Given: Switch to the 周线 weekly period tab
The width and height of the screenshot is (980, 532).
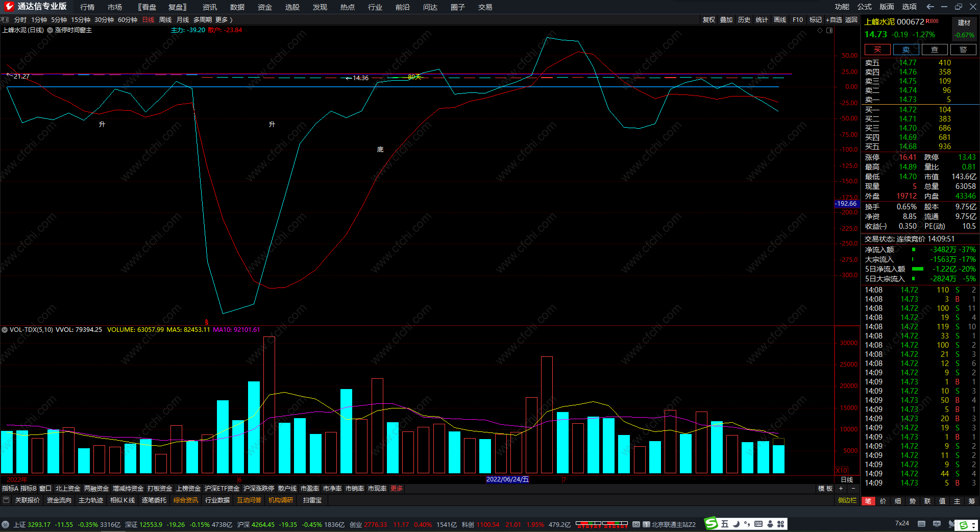Looking at the screenshot, I should pos(165,19).
